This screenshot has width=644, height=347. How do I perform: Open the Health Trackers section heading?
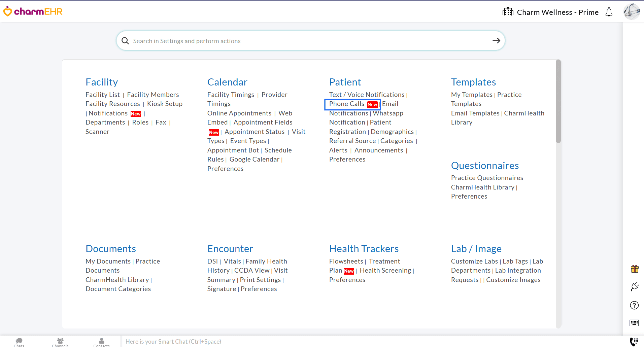pyautogui.click(x=364, y=249)
